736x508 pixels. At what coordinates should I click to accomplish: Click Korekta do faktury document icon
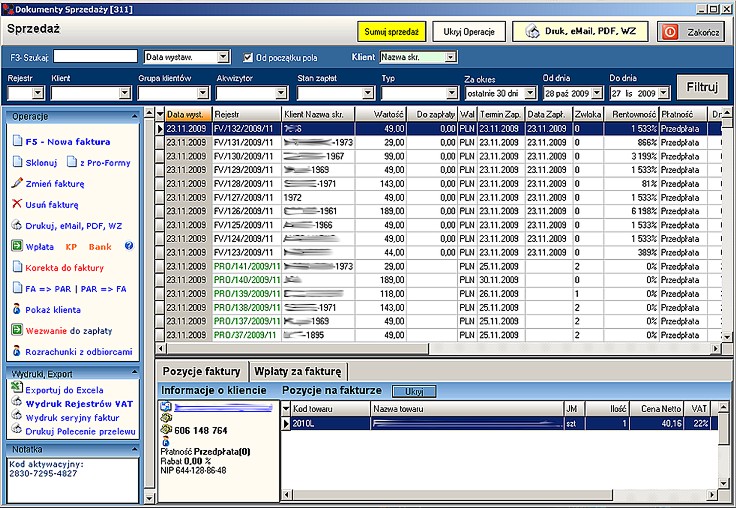17,267
